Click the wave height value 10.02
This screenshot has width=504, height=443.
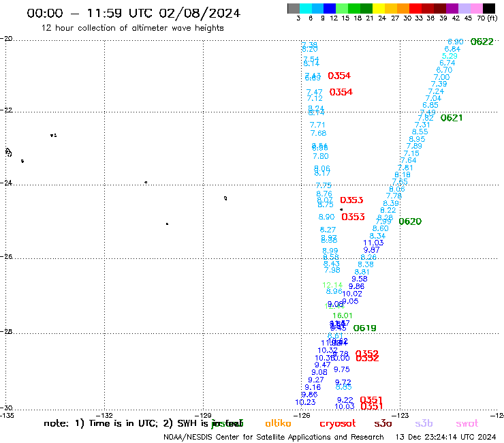point(352,294)
